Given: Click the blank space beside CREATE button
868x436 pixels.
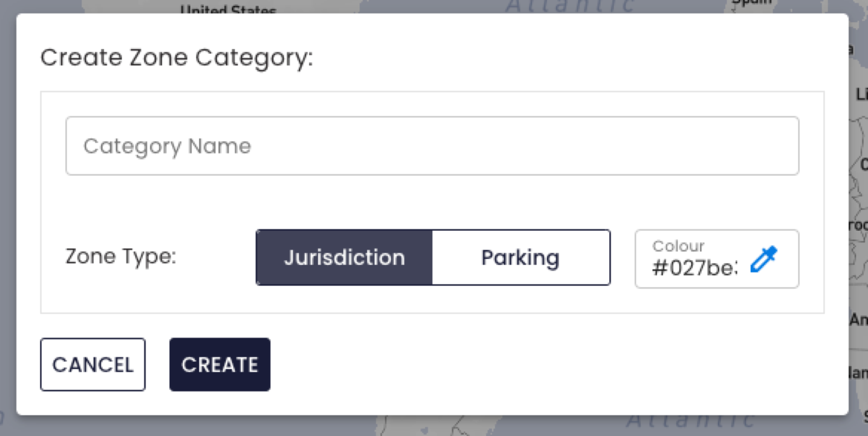Looking at the screenshot, I should point(508,364).
